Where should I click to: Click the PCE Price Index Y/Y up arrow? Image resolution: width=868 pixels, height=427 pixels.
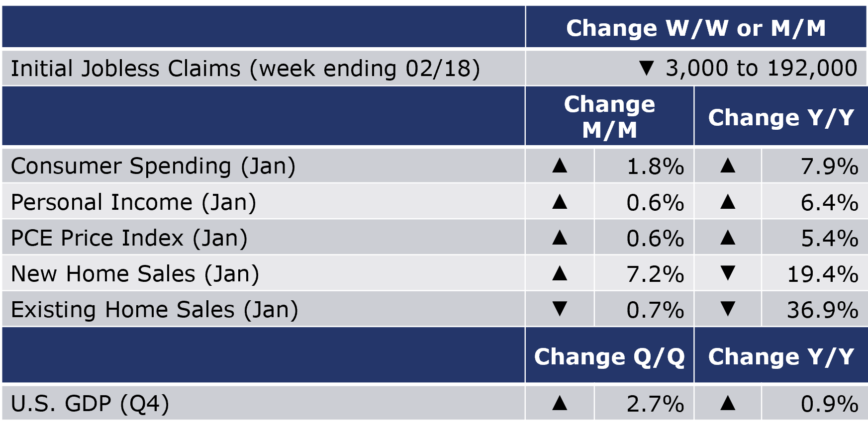(728, 237)
